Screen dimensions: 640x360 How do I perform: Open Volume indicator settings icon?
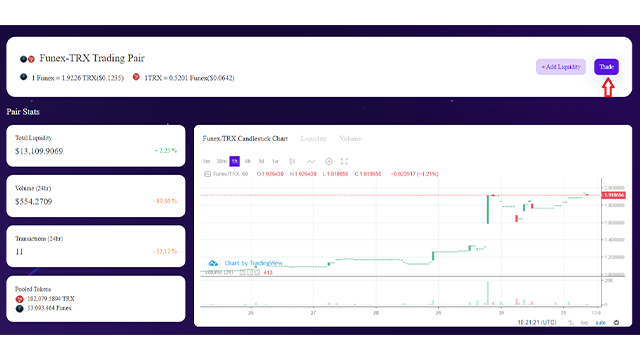[250, 272]
